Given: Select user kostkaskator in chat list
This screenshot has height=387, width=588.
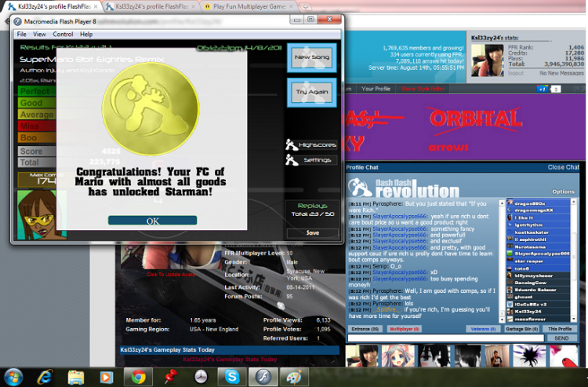Looking at the screenshot, I should (x=538, y=232).
